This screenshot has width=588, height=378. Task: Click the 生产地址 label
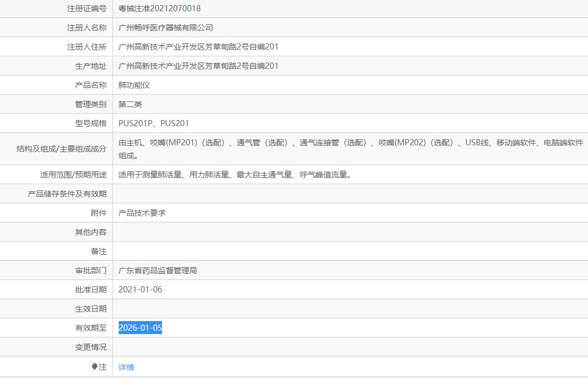pyautogui.click(x=91, y=66)
